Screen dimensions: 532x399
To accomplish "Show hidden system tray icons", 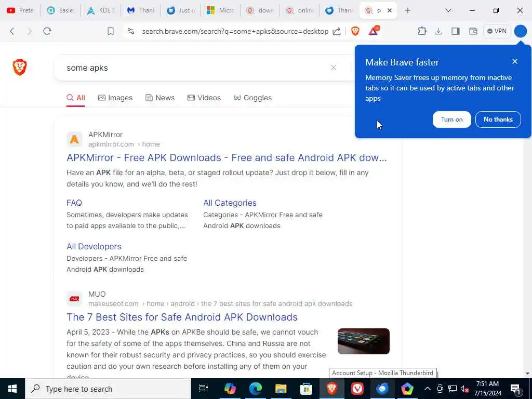I will pyautogui.click(x=428, y=389).
